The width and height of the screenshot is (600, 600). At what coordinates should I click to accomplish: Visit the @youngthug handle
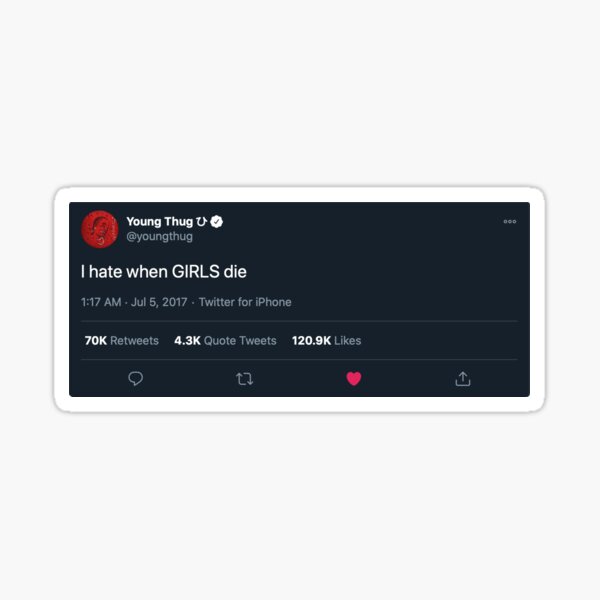click(160, 236)
